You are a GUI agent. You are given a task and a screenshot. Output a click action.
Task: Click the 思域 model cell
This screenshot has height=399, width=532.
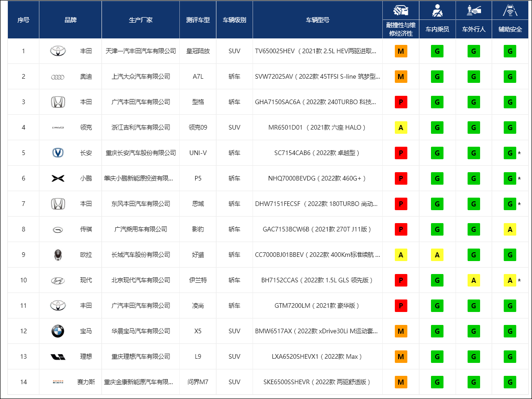pos(198,204)
